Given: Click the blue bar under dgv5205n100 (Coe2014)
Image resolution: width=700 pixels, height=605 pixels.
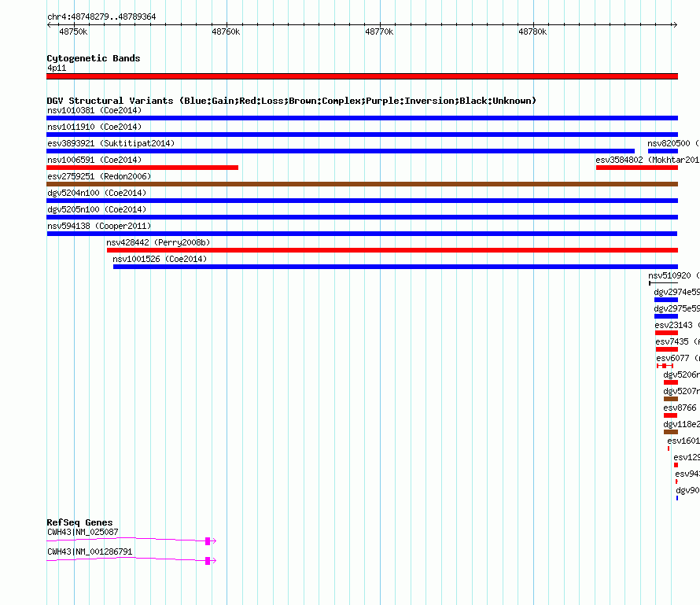Looking at the screenshot, I should tap(362, 217).
